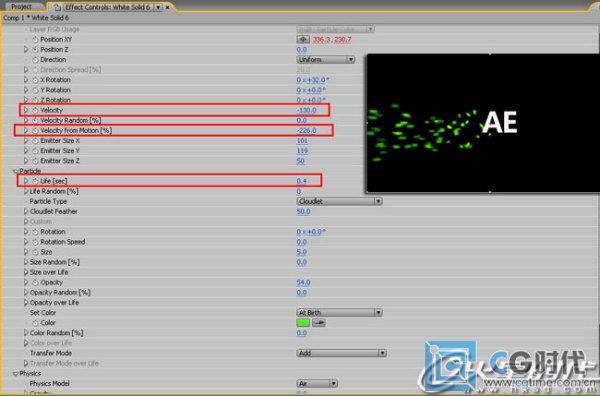The height and width of the screenshot is (396, 600).
Task: Expand the Velocity property
Action: [26, 110]
